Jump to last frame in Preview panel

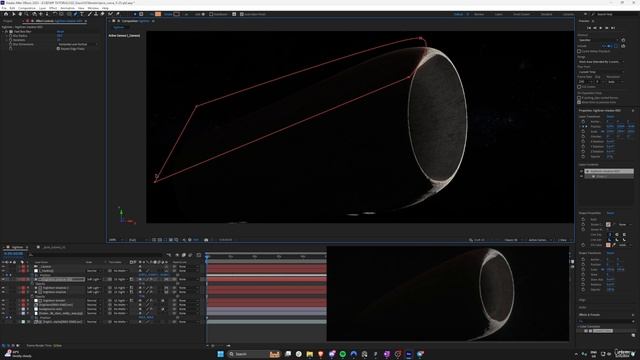613,28
